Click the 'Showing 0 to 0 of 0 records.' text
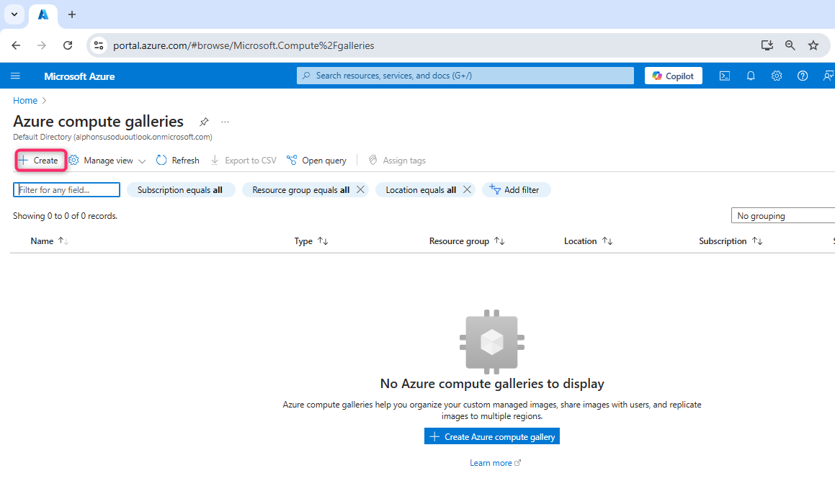Viewport: 835px width, 504px height. click(65, 216)
